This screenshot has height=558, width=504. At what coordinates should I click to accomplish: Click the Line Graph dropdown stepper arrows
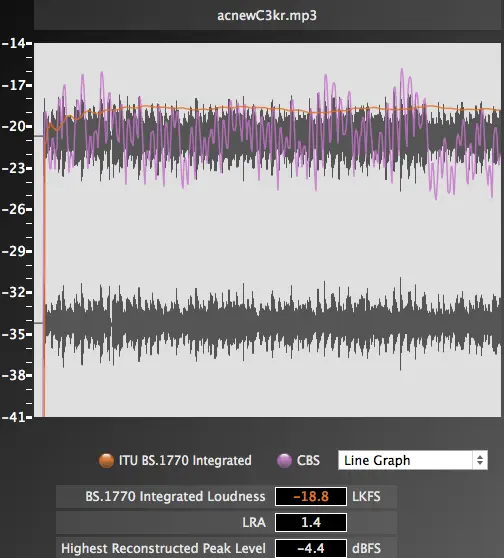pyautogui.click(x=480, y=460)
